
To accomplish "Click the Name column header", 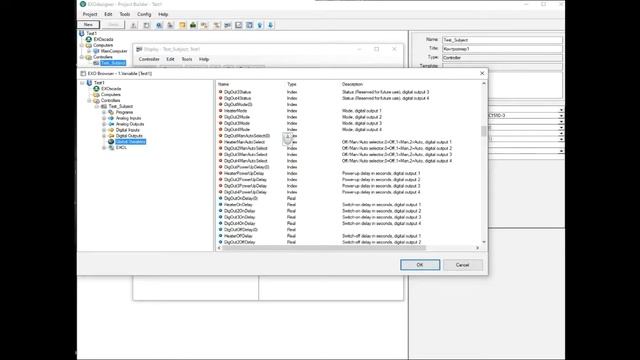I will pyautogui.click(x=224, y=84).
